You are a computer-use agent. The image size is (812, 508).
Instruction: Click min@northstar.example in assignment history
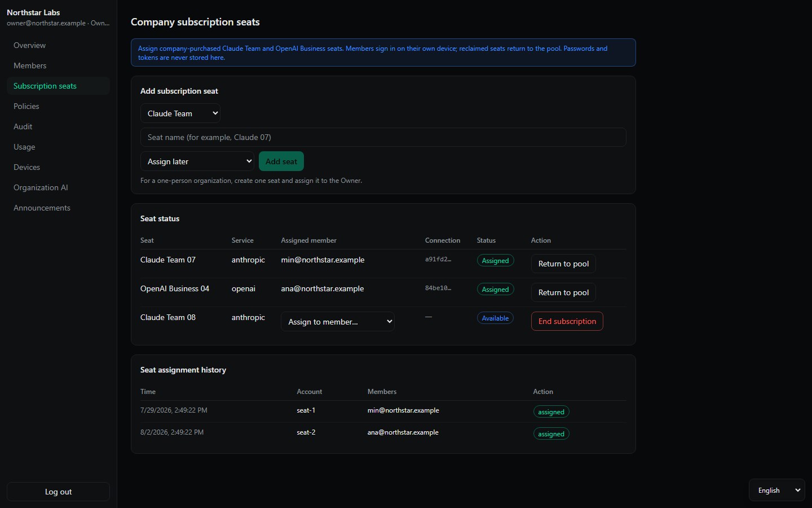pos(403,410)
